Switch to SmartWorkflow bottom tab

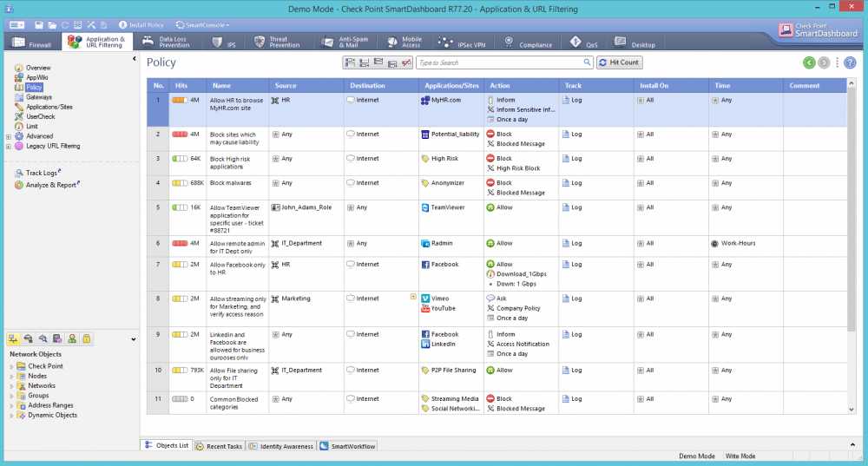click(348, 446)
